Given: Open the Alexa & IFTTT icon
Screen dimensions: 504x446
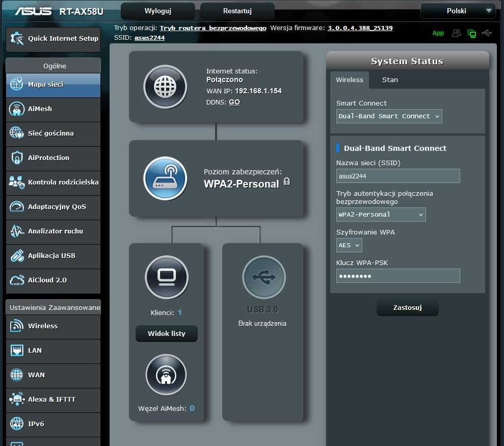Looking at the screenshot, I should click(x=16, y=399).
